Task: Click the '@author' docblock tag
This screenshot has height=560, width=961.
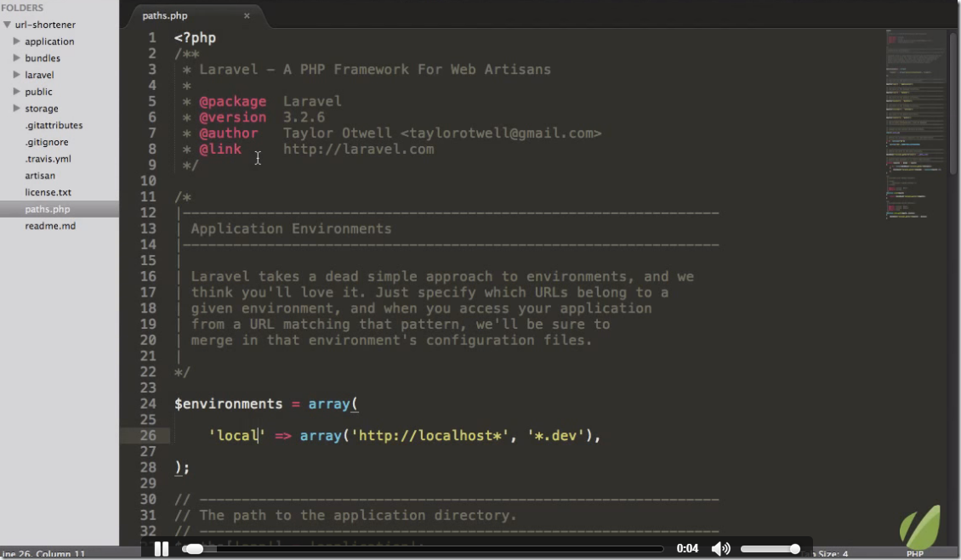Action: click(x=229, y=133)
